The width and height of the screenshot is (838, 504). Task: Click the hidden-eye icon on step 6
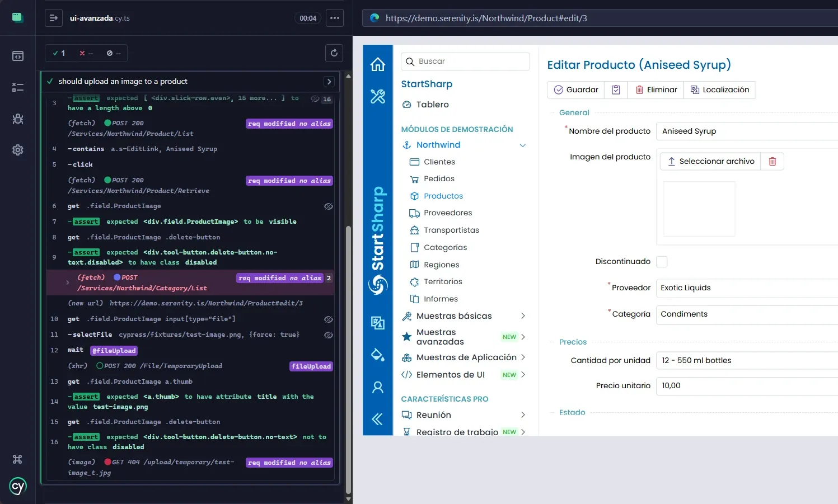(329, 206)
